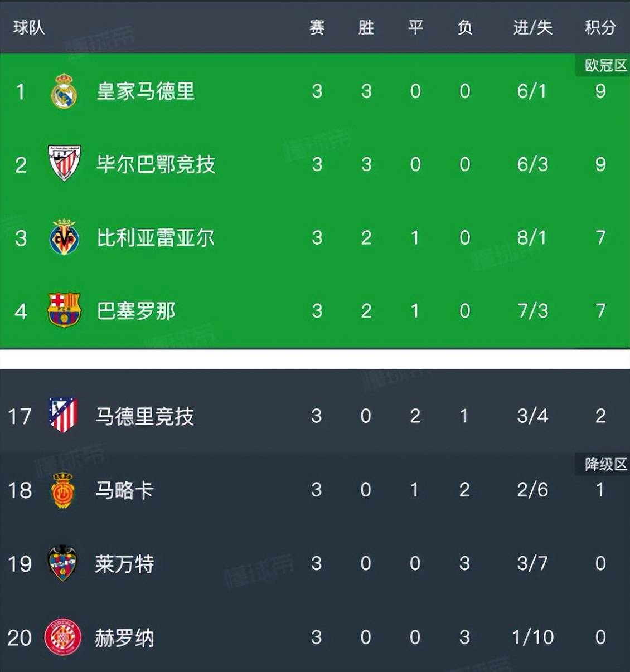630x672 pixels.
Task: Open team 皇家马德里
Action: (x=146, y=91)
